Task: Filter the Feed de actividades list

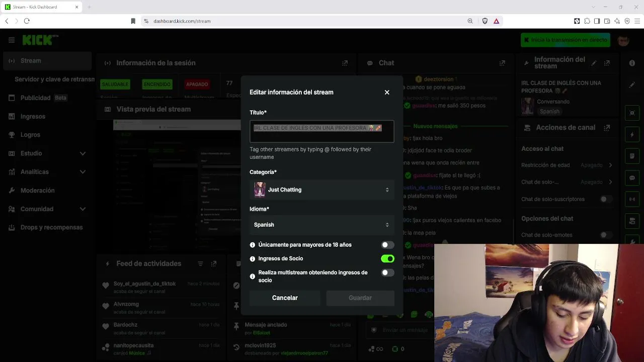Action: pos(200,263)
